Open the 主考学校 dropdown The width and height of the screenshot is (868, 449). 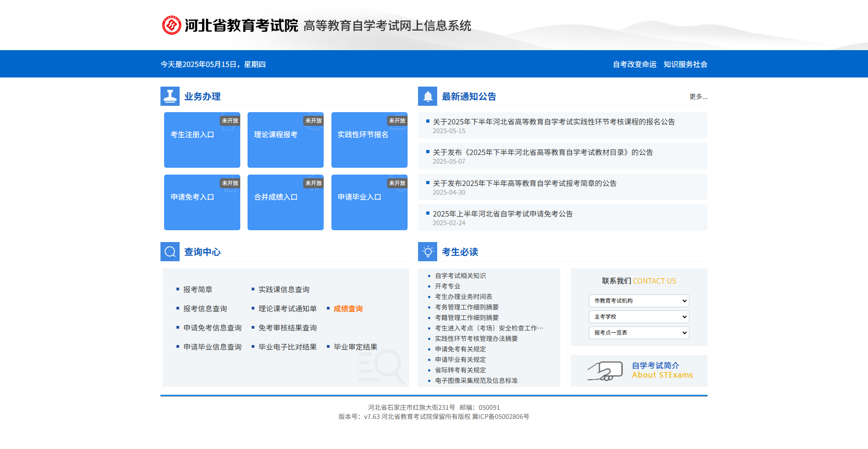coord(639,316)
